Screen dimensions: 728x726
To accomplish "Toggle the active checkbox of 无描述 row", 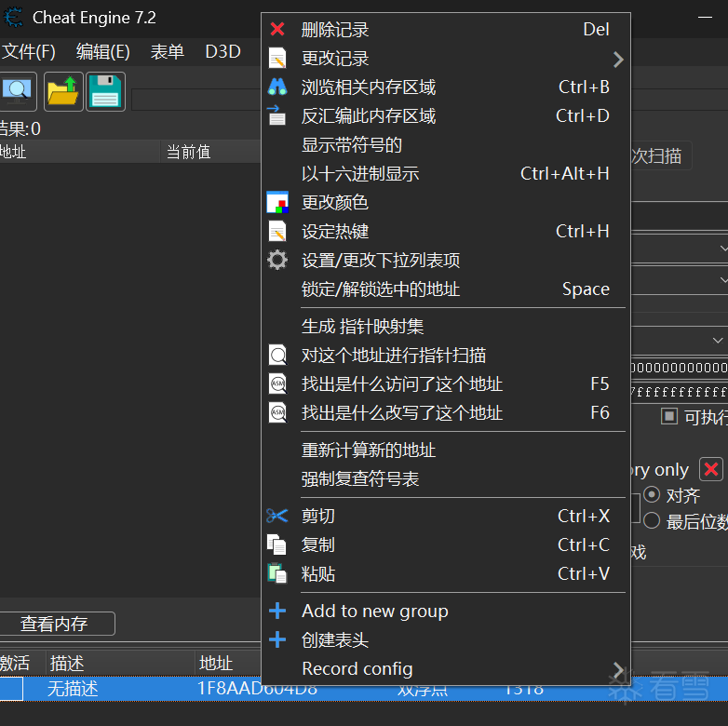I will (10, 689).
